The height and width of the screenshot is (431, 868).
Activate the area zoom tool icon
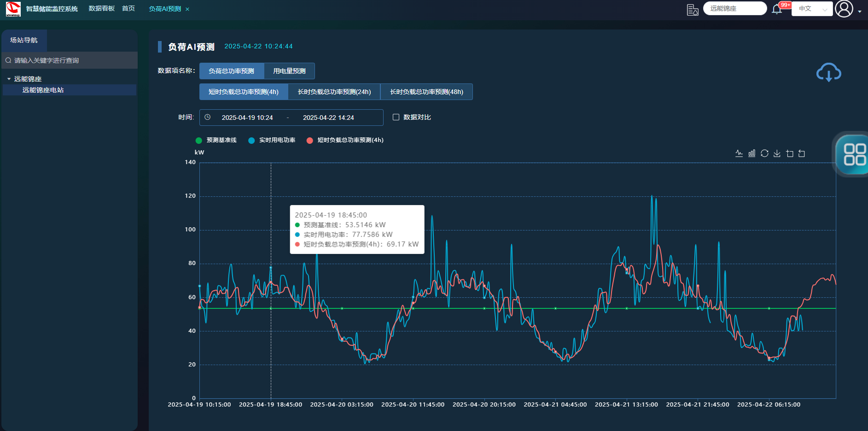point(790,154)
